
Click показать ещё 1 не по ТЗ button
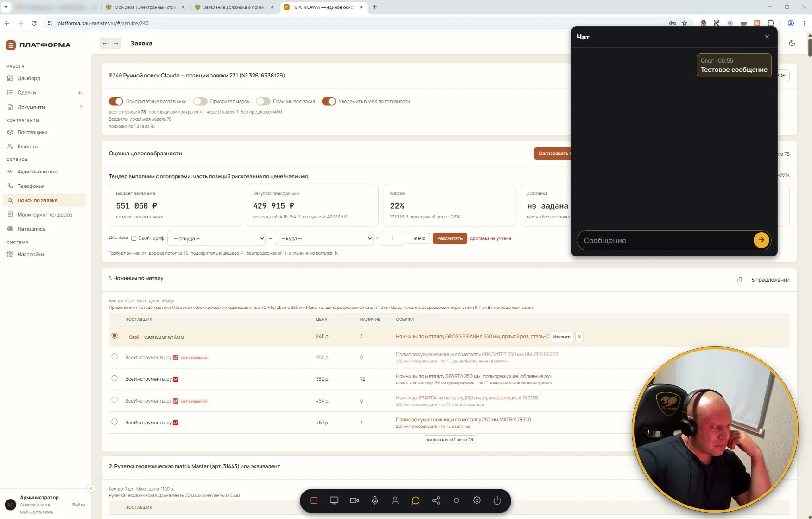449,440
